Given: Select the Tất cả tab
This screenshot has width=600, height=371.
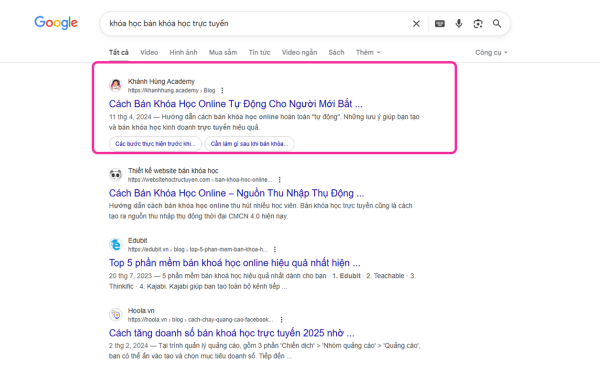Looking at the screenshot, I should [x=119, y=52].
